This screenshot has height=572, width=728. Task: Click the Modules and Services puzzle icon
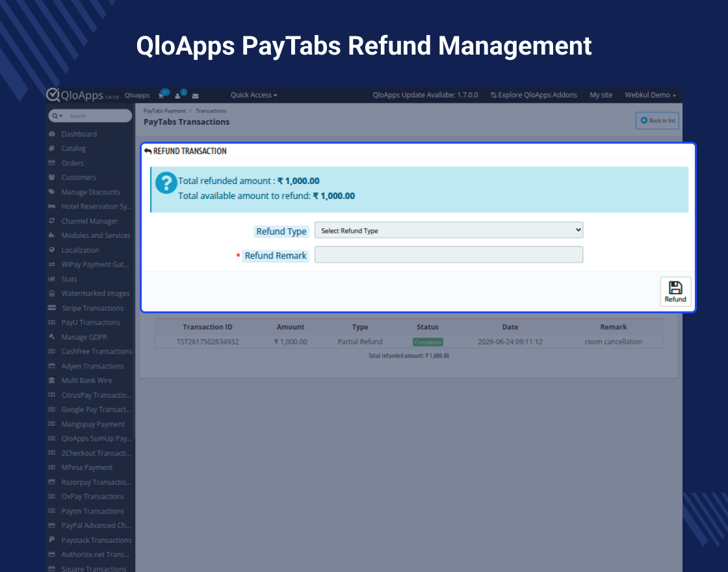coord(51,235)
